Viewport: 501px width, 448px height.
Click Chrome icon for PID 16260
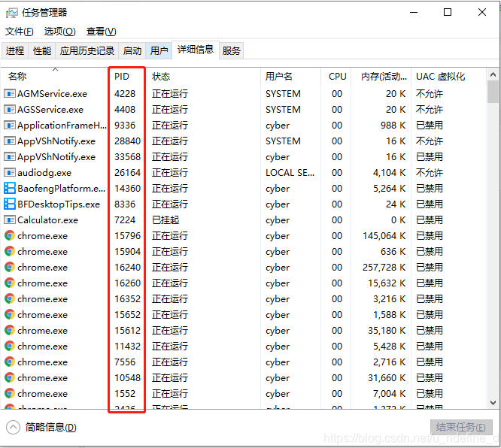(x=10, y=283)
